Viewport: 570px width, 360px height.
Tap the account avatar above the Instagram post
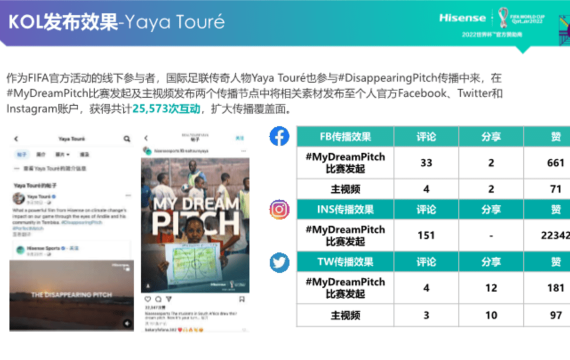tap(147, 151)
